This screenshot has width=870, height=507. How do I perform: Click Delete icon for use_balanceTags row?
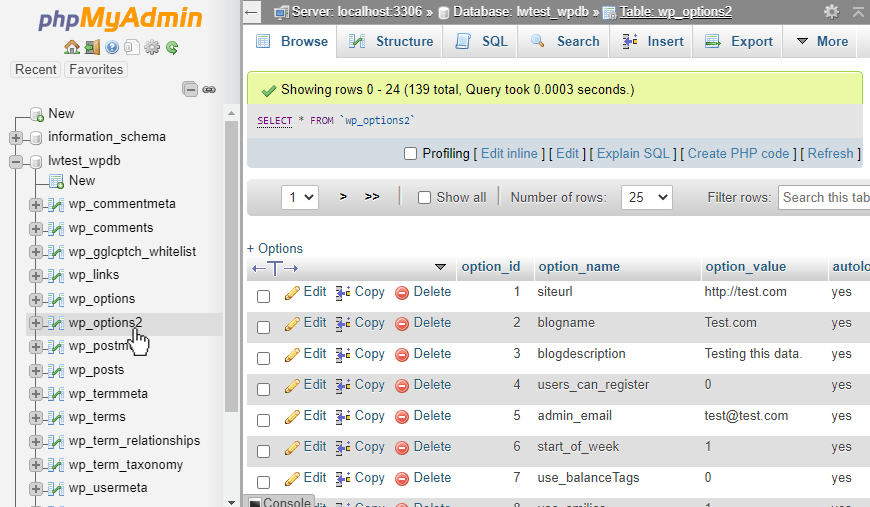[x=402, y=479]
